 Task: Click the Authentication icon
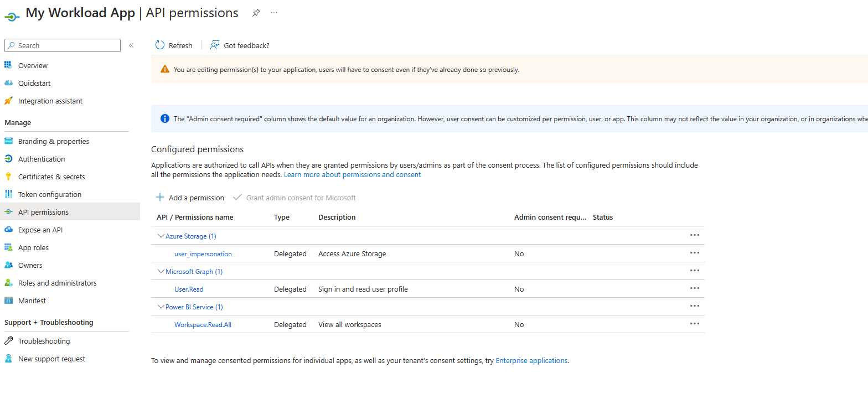[8, 159]
